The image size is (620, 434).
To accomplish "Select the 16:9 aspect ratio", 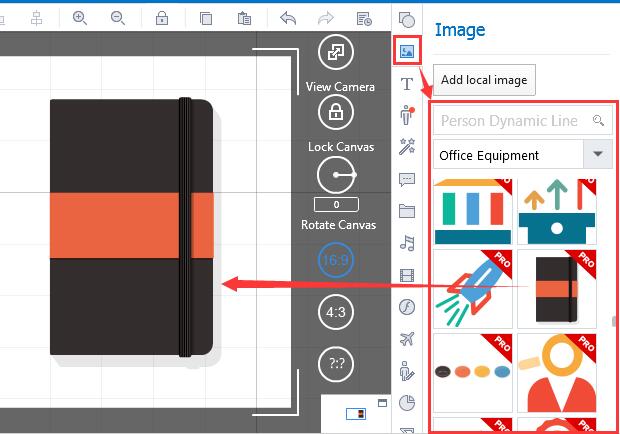I will [x=336, y=260].
